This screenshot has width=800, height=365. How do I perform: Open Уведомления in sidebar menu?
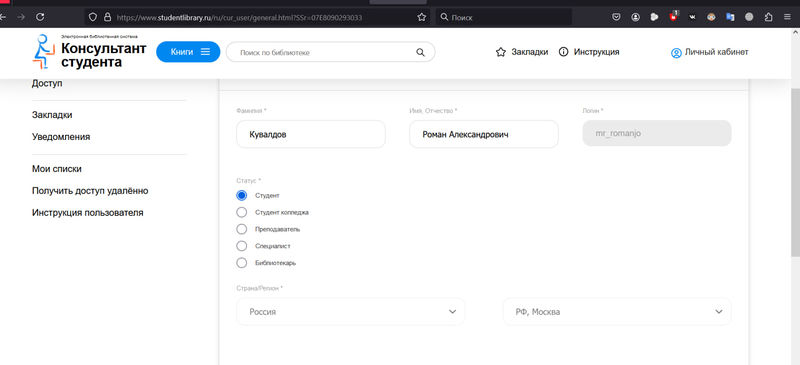[x=61, y=137]
